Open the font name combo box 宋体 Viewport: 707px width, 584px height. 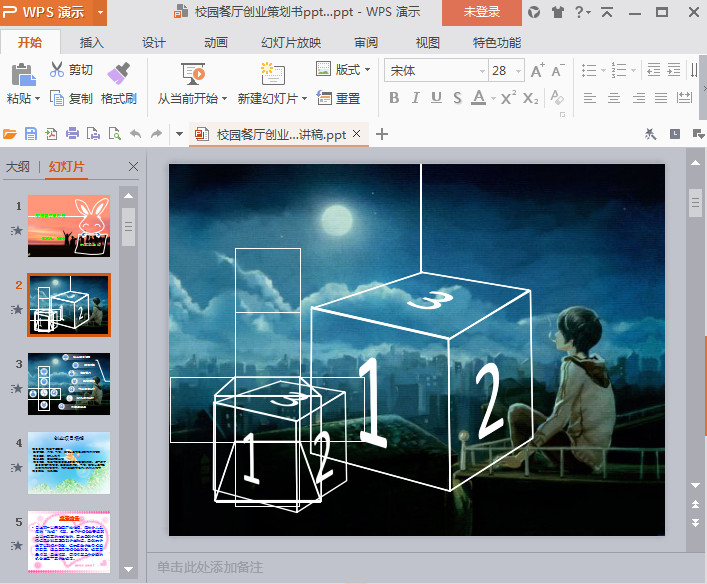coord(436,71)
